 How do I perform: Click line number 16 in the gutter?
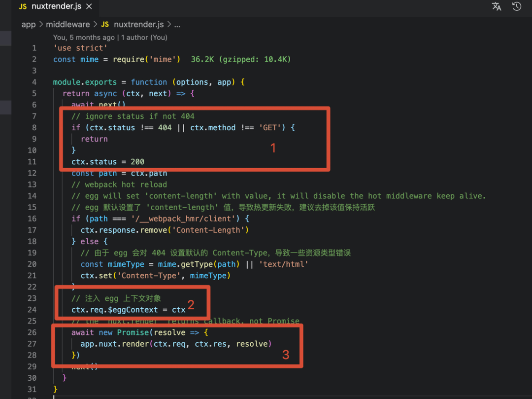click(32, 218)
